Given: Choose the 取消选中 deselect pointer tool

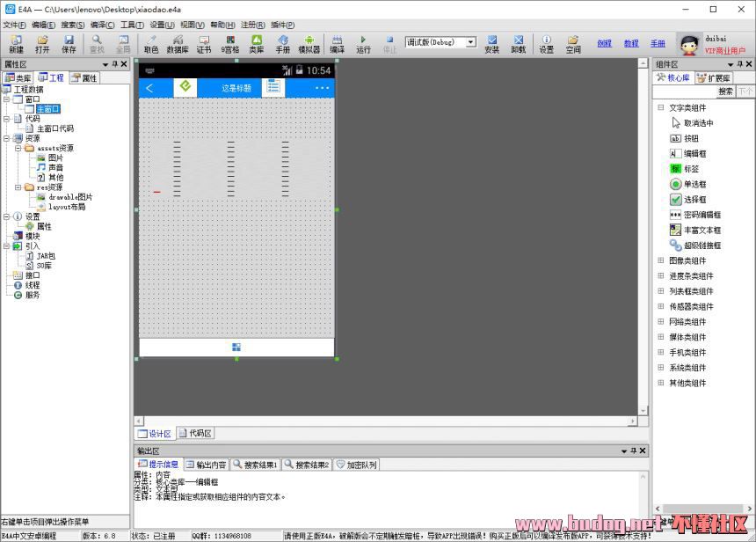Looking at the screenshot, I should tap(698, 123).
